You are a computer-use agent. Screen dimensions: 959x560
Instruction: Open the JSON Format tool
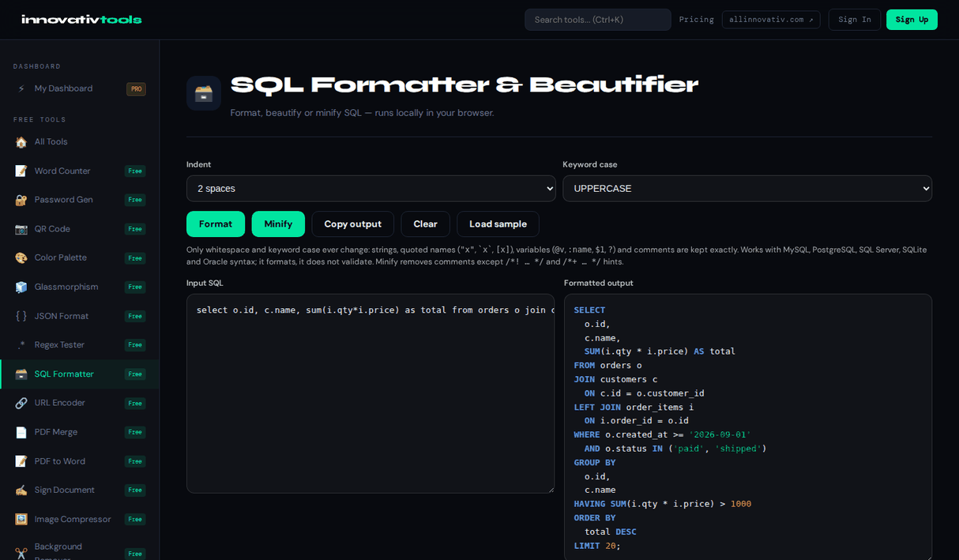[80, 316]
